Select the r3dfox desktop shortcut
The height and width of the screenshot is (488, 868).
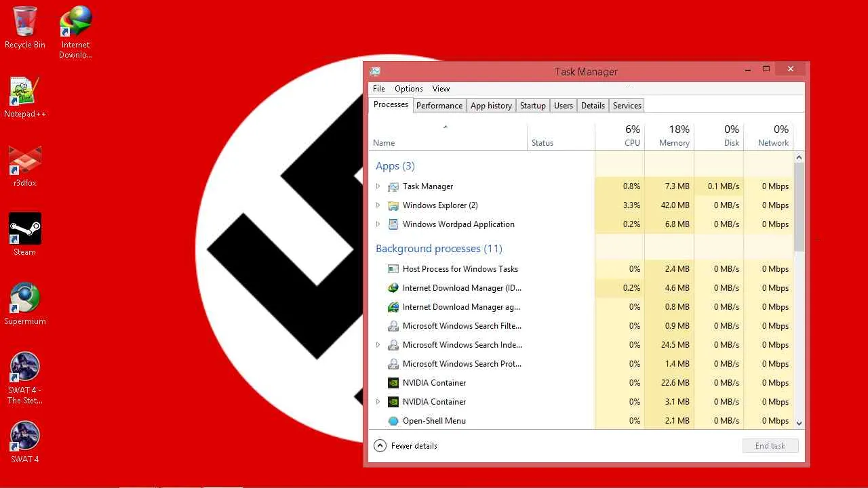[25, 167]
